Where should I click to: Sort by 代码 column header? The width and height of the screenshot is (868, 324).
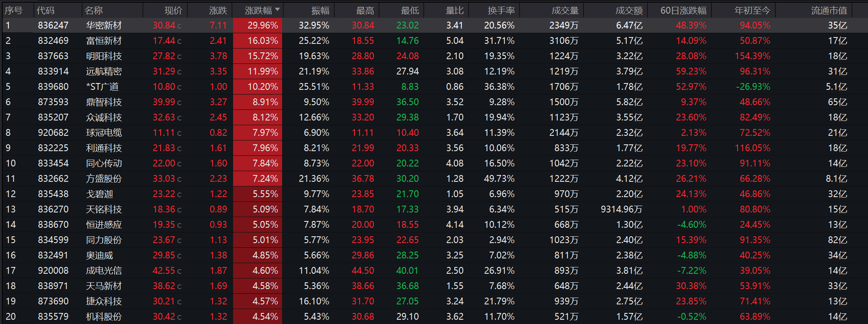point(46,10)
